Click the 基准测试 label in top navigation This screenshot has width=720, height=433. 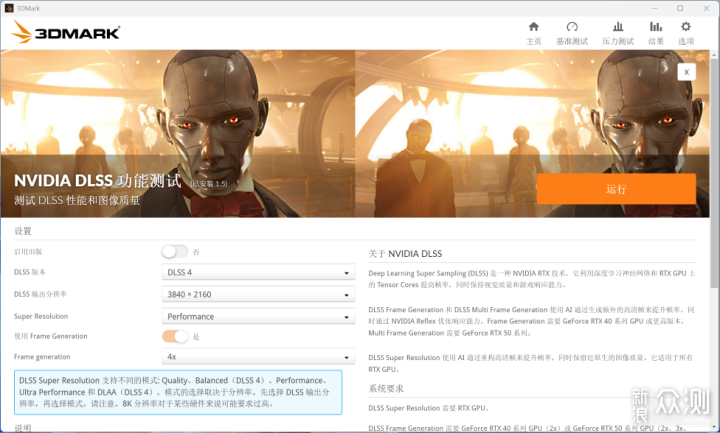point(572,41)
